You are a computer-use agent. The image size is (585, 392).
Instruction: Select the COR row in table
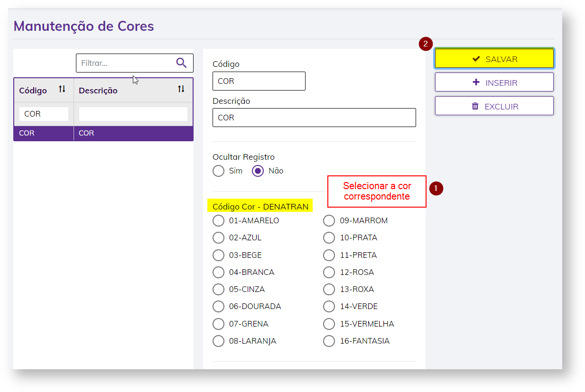tap(103, 133)
